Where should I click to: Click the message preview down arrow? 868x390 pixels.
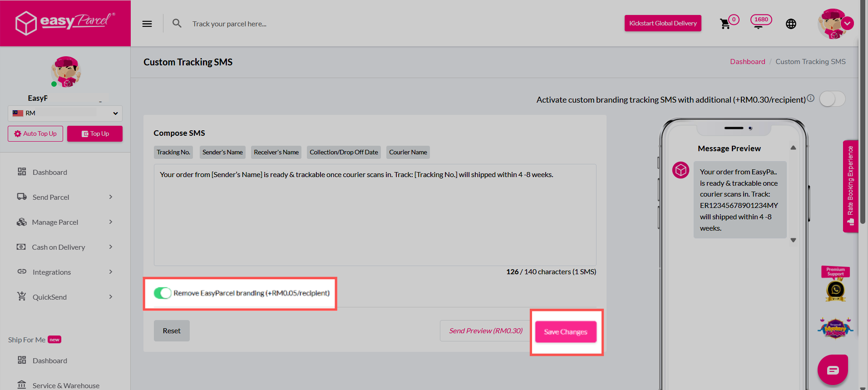tap(793, 240)
